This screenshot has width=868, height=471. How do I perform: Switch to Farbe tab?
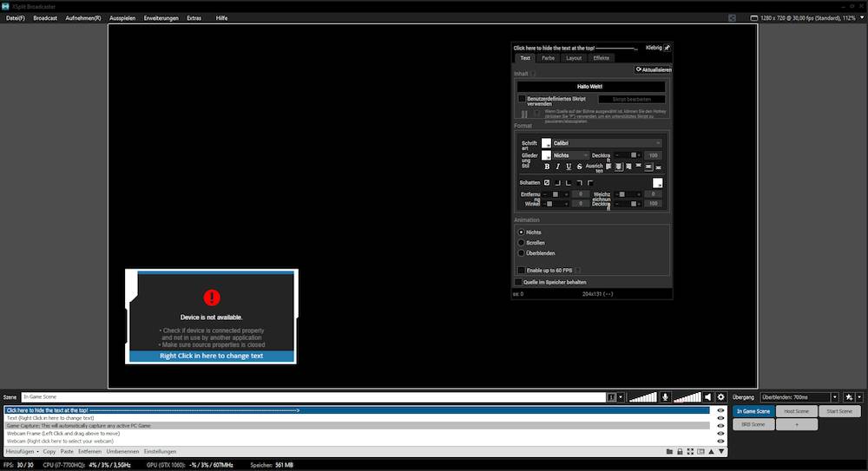point(548,58)
